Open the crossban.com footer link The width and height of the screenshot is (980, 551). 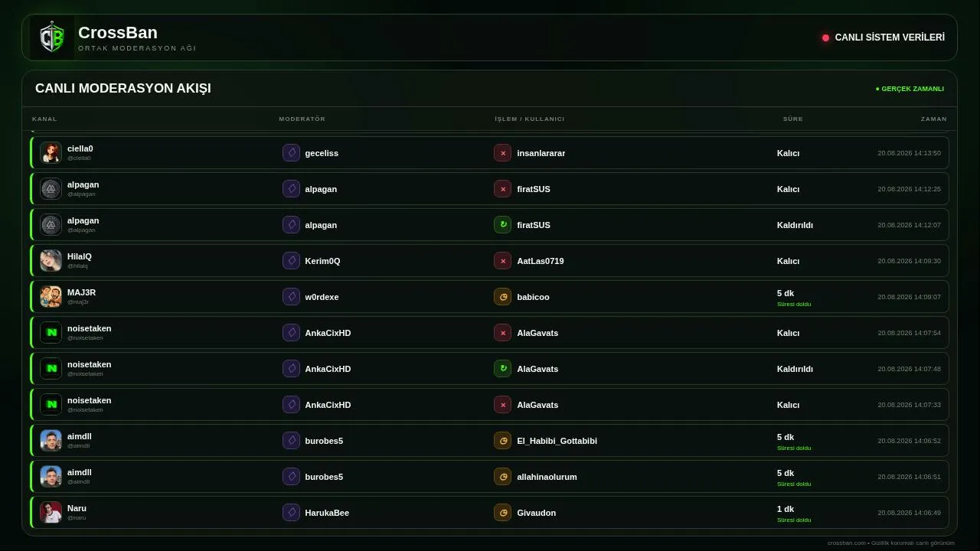846,543
